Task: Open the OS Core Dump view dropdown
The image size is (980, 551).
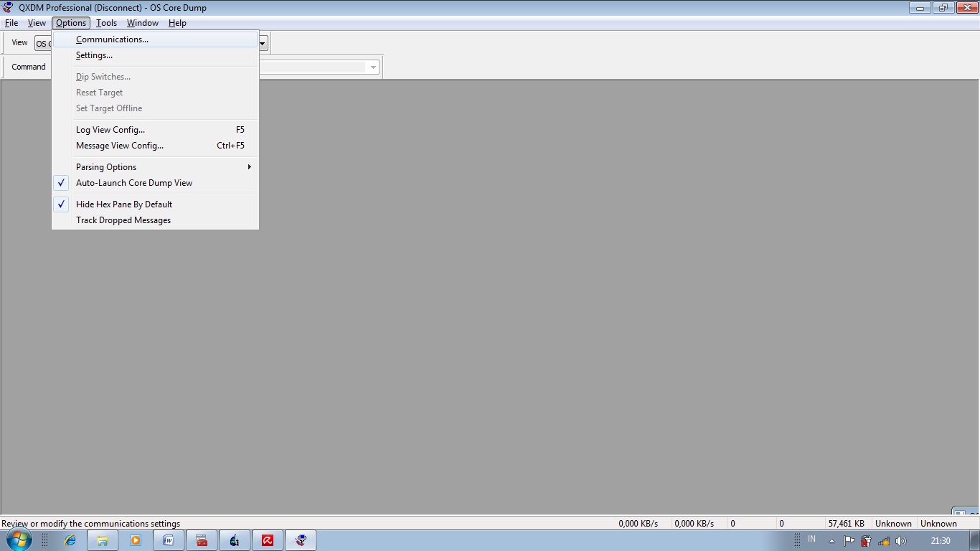Action: 262,43
